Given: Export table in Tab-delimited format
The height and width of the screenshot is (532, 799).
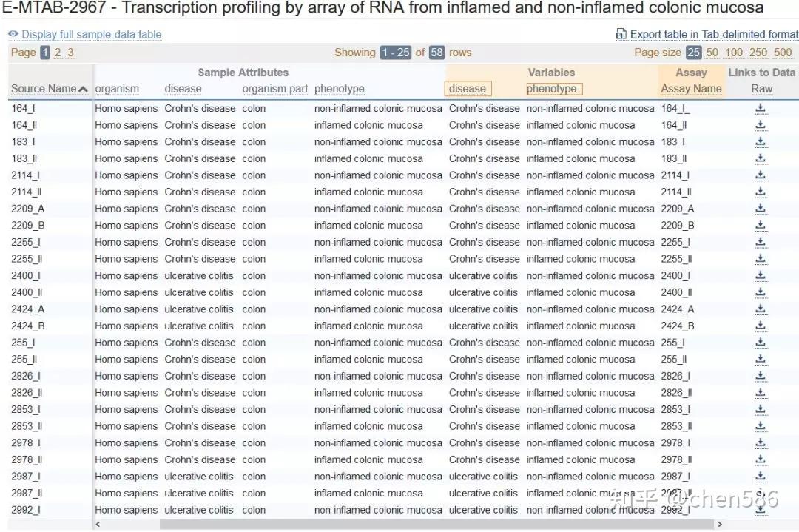Looking at the screenshot, I should coord(713,35).
